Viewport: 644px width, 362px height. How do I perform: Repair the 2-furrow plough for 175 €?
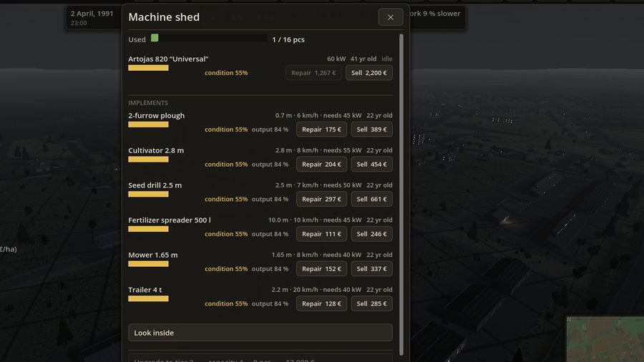coord(321,129)
